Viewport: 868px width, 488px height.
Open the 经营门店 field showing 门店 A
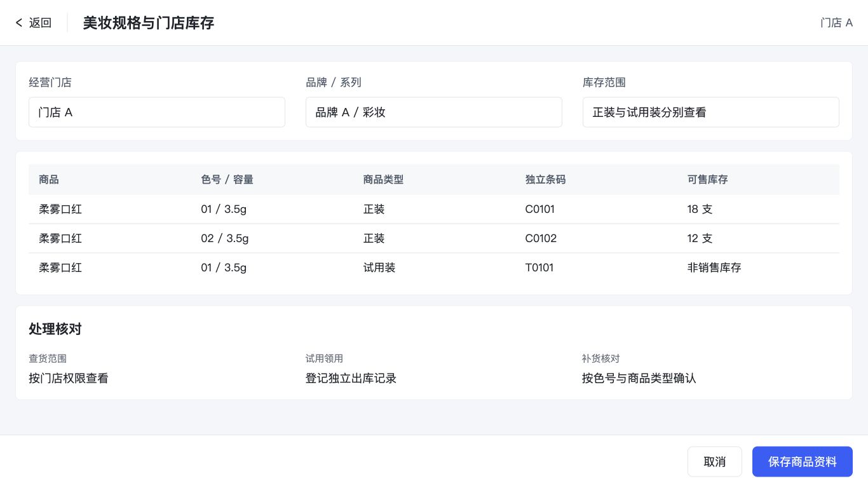[x=157, y=112]
